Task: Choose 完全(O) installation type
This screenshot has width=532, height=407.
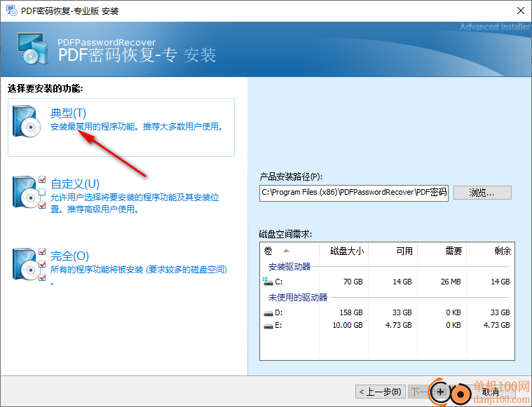Action: click(69, 256)
